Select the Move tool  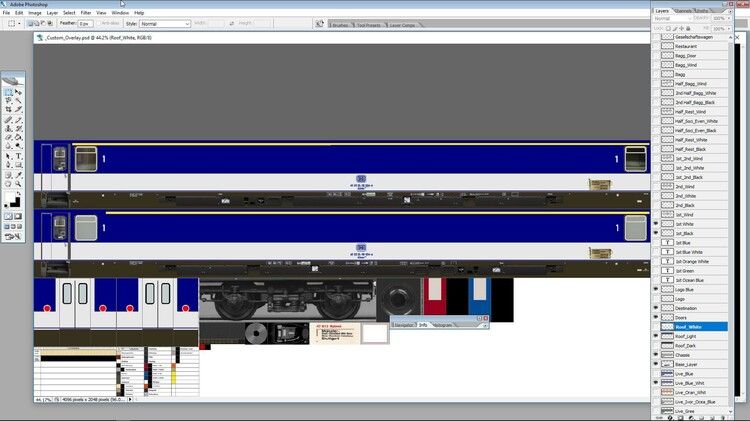pyautogui.click(x=18, y=92)
